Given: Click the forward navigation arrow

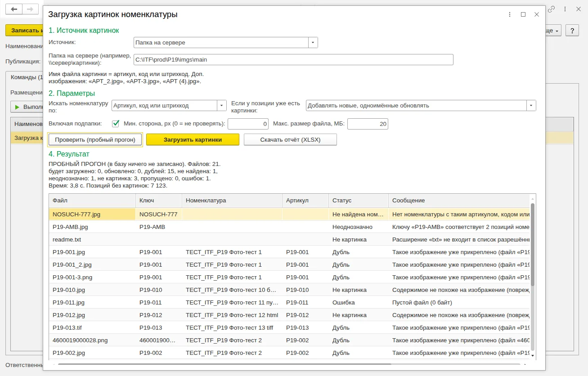Looking at the screenshot, I should [30, 9].
